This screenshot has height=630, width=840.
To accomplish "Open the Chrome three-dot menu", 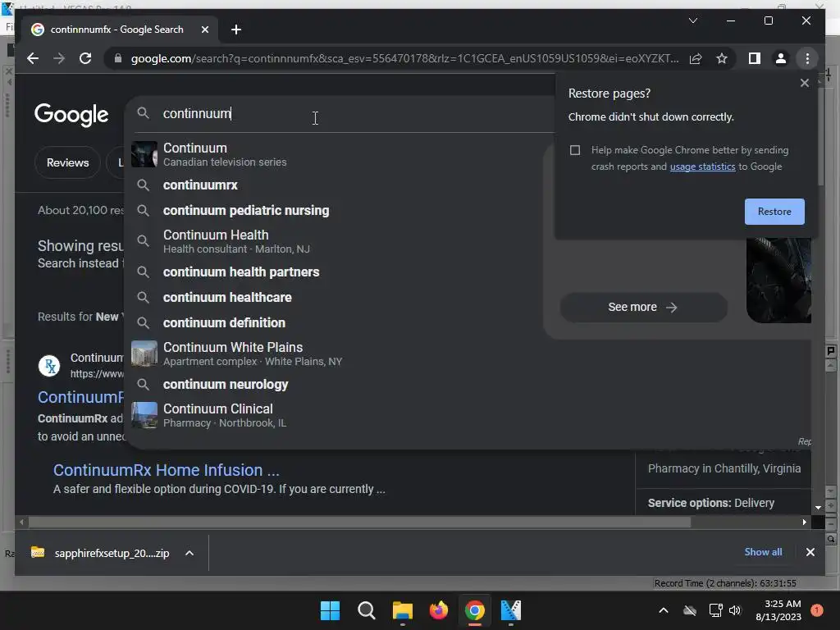I will (x=807, y=58).
